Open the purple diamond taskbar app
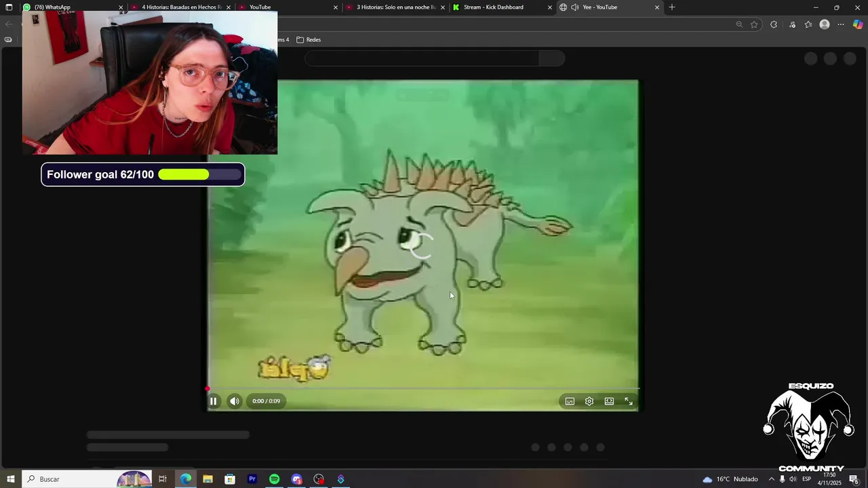This screenshot has width=868, height=488. (x=340, y=479)
